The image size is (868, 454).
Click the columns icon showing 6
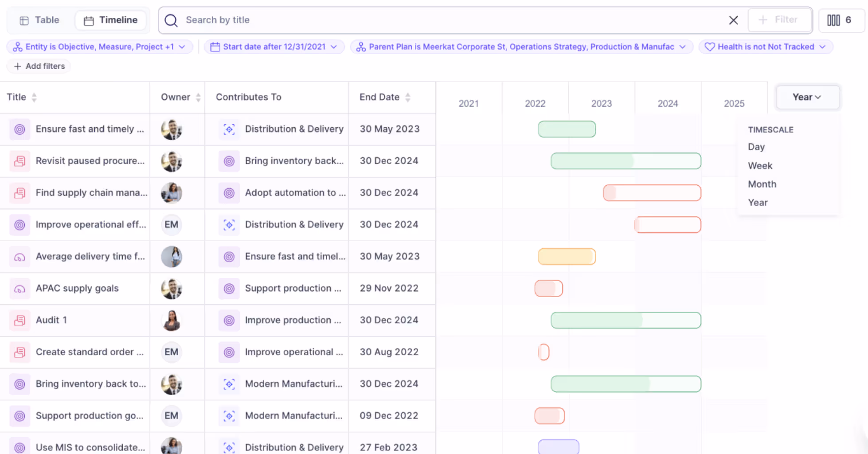[841, 20]
